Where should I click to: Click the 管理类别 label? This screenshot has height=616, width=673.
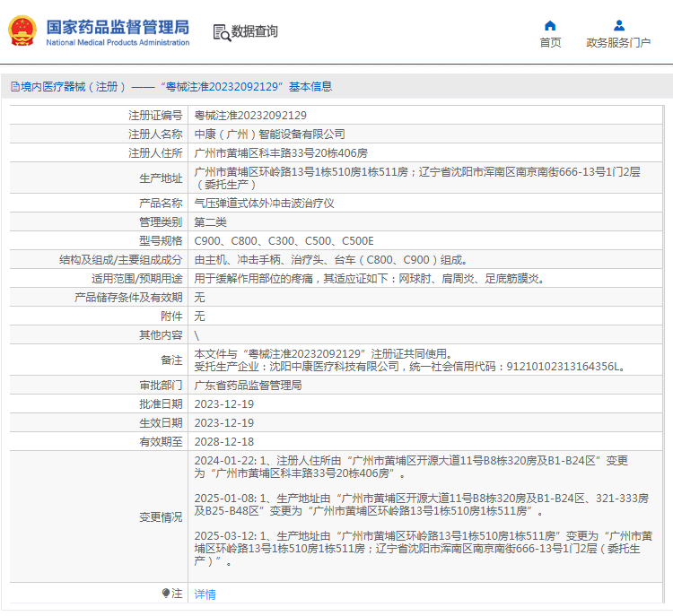(161, 222)
